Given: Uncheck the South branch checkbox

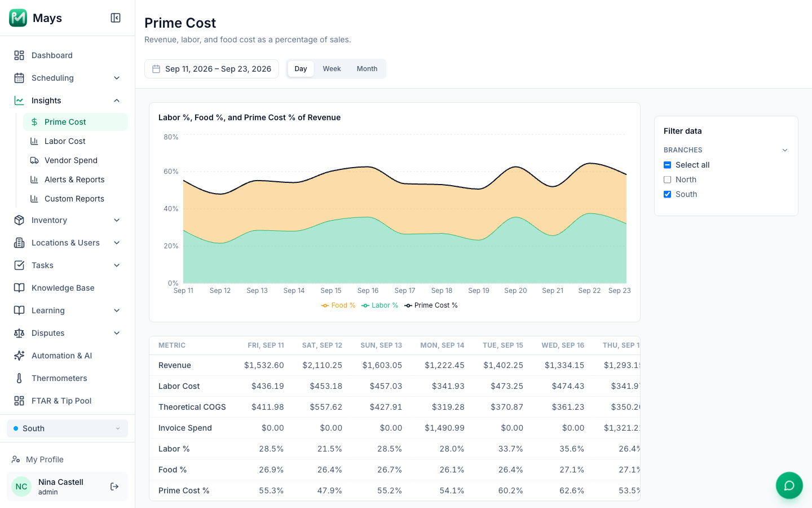Looking at the screenshot, I should click(x=668, y=194).
